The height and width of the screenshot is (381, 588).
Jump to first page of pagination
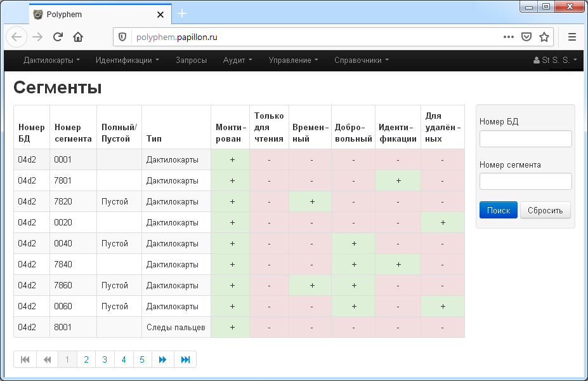tap(25, 359)
